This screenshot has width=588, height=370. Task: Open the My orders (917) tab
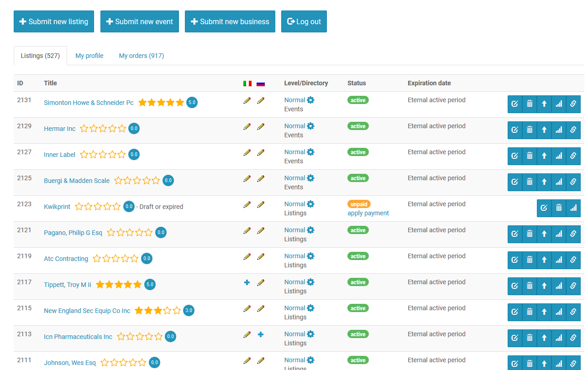142,56
